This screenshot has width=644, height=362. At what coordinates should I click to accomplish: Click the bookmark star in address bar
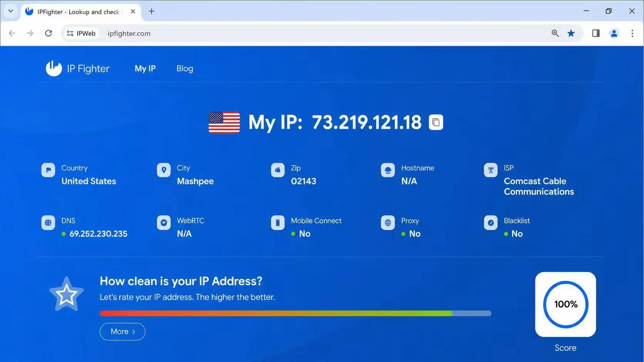tap(571, 33)
